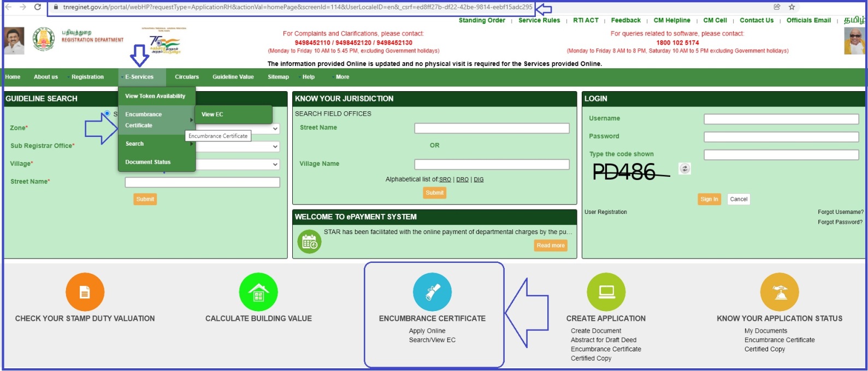The image size is (868, 371).
Task: Click the Forgot Password? link
Action: [x=840, y=222]
